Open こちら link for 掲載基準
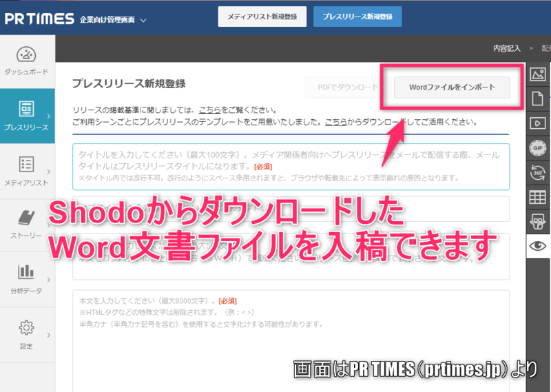551x392 pixels. point(210,110)
